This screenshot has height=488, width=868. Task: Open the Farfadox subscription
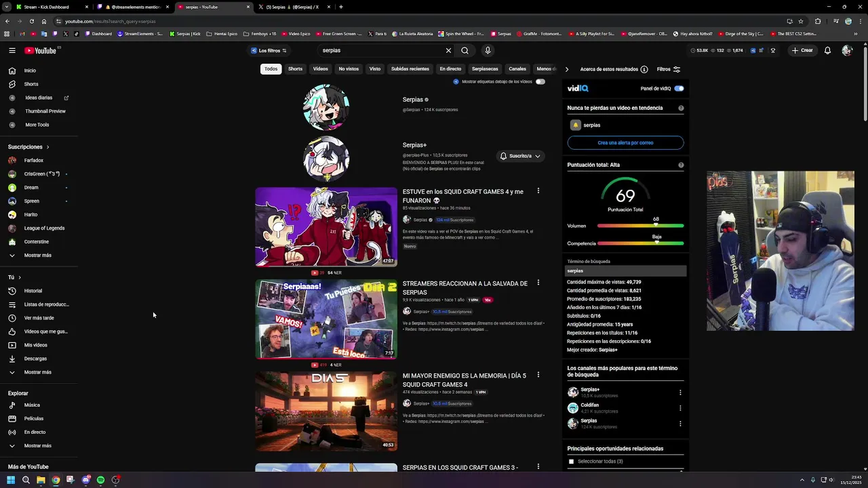click(x=33, y=161)
